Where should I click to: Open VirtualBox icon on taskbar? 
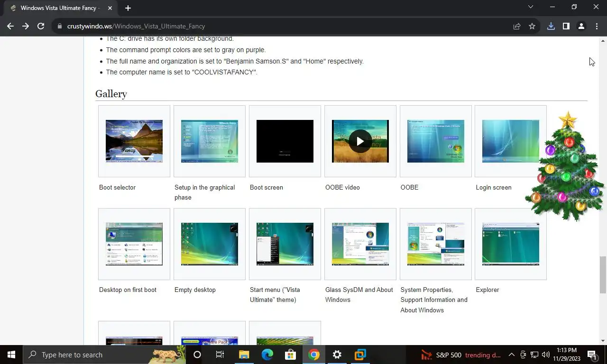click(x=360, y=355)
